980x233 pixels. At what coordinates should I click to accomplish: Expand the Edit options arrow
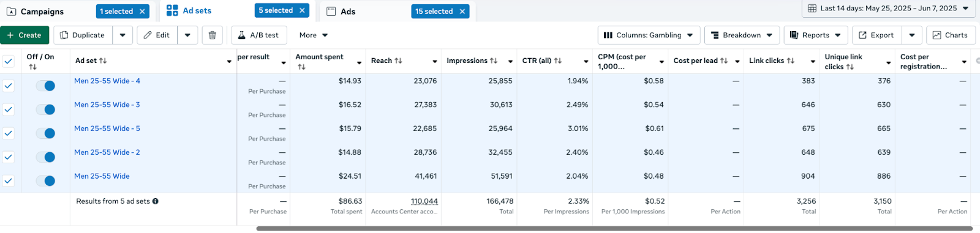187,35
